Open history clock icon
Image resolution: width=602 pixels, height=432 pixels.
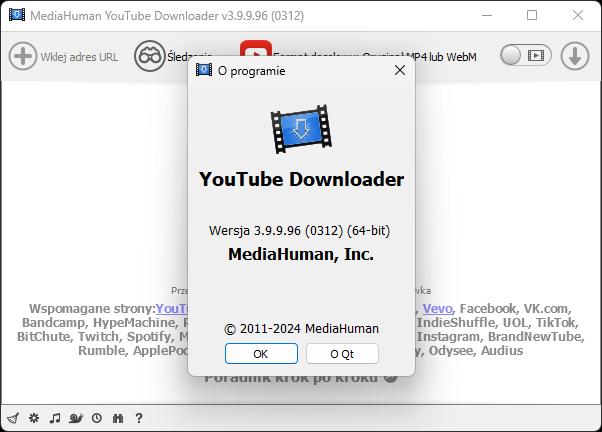click(97, 418)
